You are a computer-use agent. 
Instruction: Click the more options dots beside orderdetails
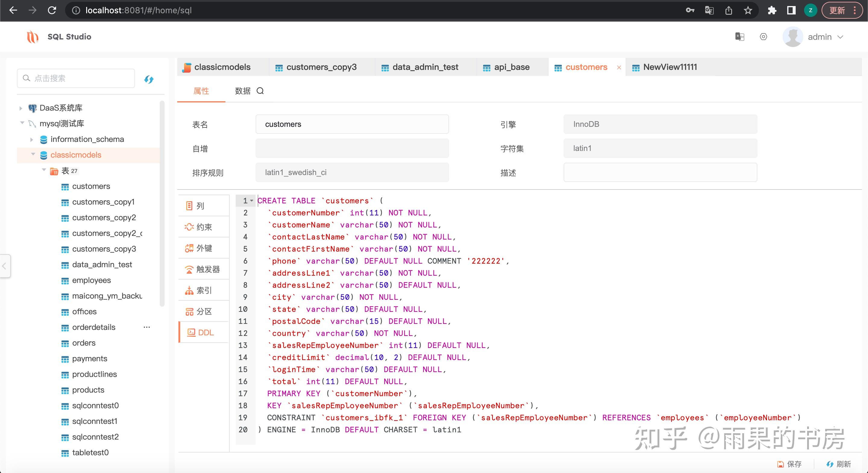coord(146,327)
